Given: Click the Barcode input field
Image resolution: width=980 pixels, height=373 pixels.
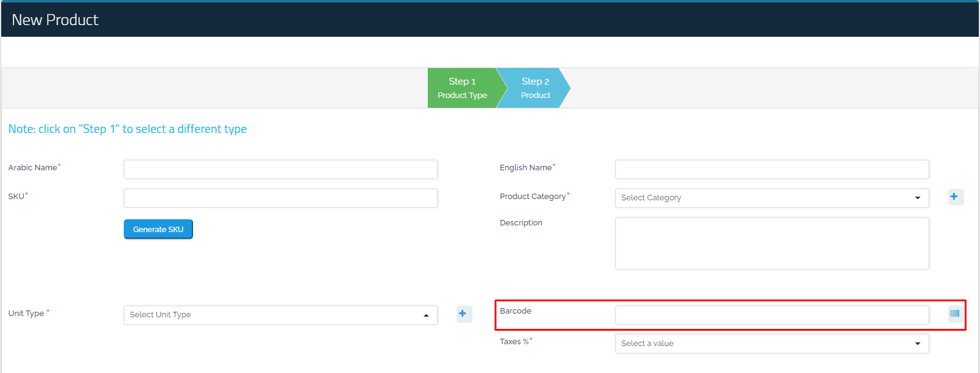Looking at the screenshot, I should point(771,315).
